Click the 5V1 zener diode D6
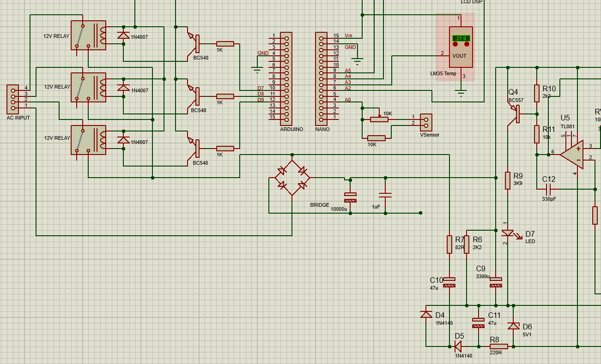Image resolution: width=601 pixels, height=364 pixels. point(513,326)
